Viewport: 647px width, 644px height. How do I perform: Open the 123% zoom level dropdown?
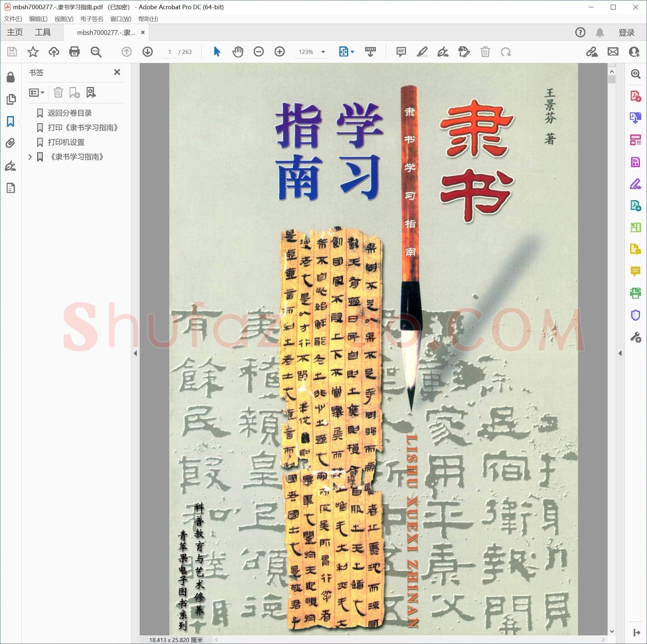323,52
